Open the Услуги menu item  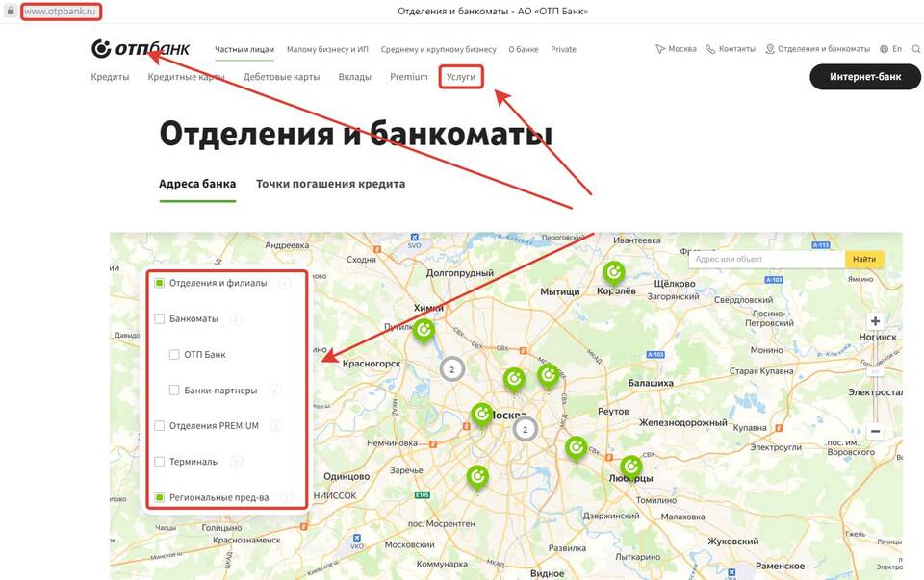(461, 77)
